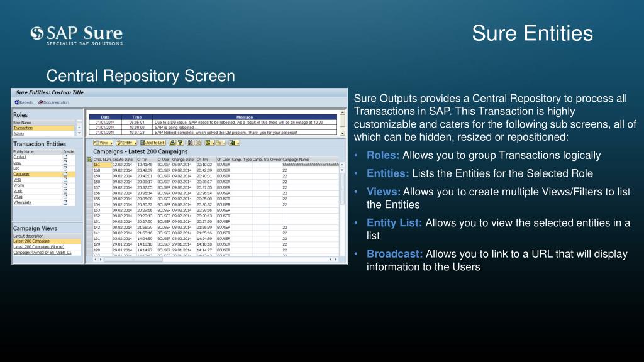Open the Contact entity
Viewport: 644px width, 362px height.
click(x=19, y=156)
